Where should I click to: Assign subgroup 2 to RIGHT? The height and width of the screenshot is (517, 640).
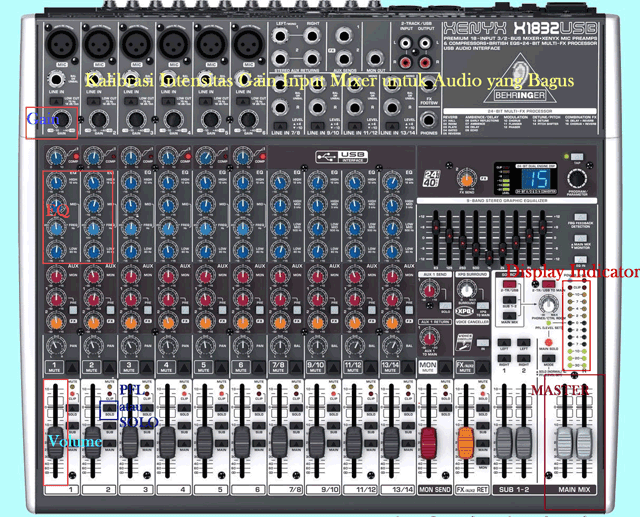(524, 358)
